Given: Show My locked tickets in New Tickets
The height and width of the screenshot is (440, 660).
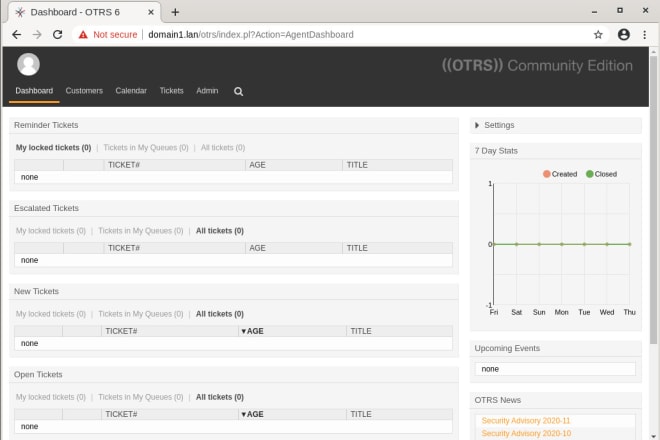Looking at the screenshot, I should 51,314.
